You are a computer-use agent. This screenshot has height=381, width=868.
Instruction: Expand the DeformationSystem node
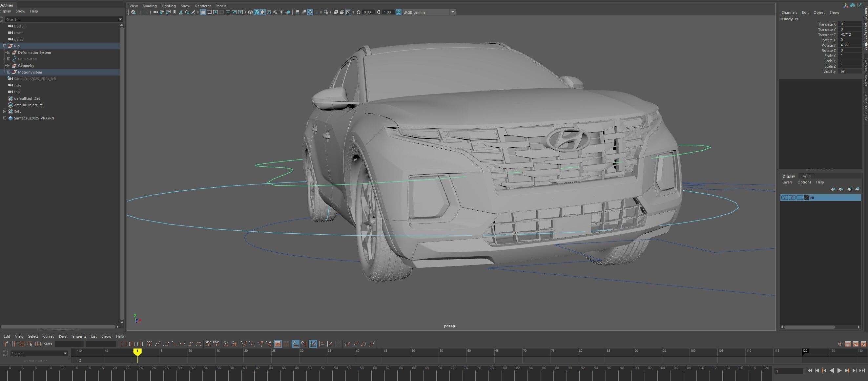(x=9, y=52)
